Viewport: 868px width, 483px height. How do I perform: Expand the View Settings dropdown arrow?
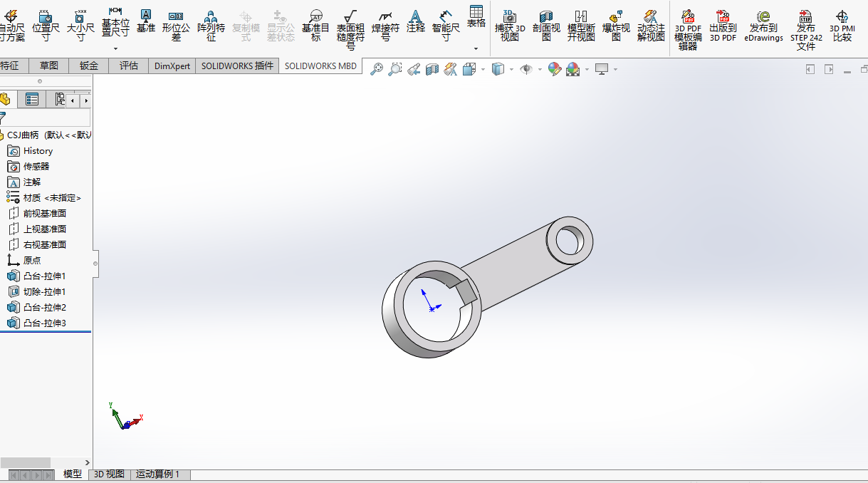(615, 70)
